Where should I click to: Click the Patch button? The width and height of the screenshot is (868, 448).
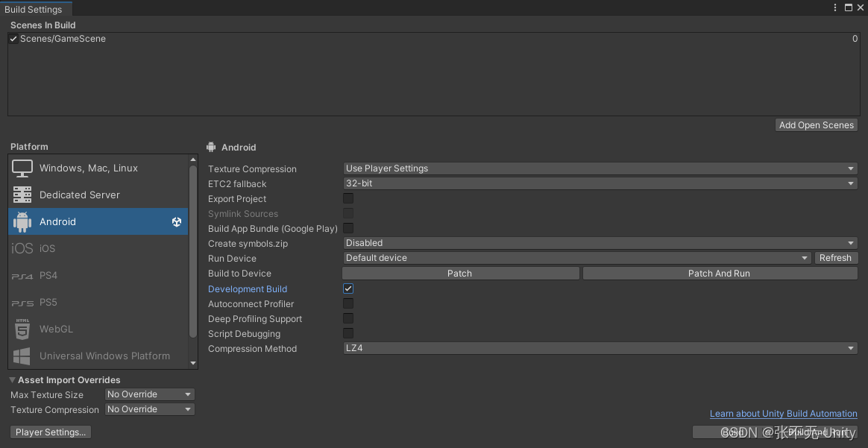click(x=460, y=274)
